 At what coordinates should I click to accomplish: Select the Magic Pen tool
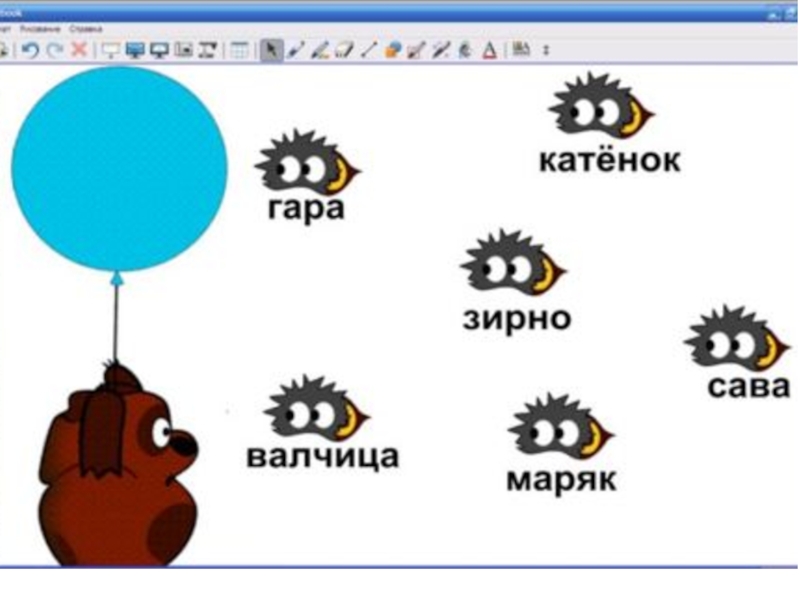click(x=440, y=50)
